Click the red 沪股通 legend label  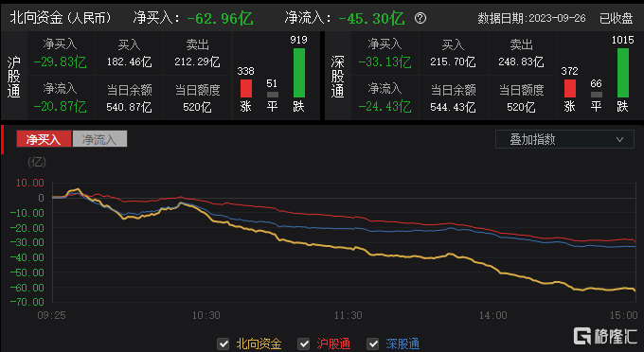point(333,343)
